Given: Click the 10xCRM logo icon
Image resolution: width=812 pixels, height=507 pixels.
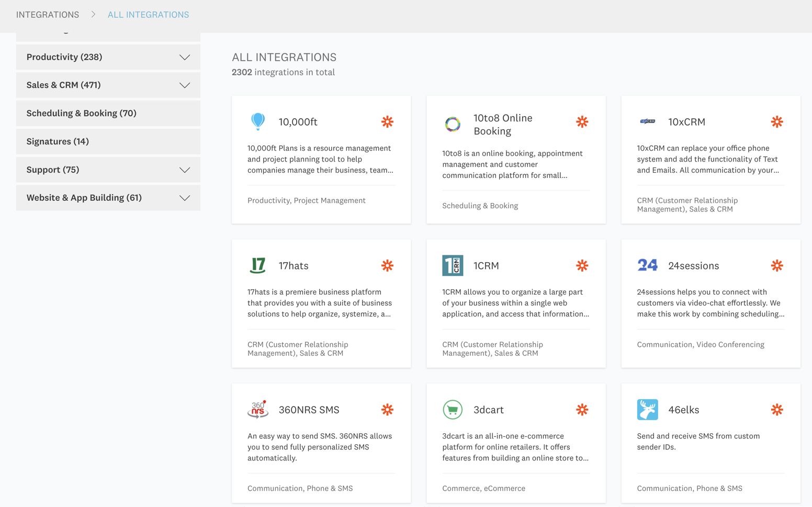Looking at the screenshot, I should [x=648, y=121].
